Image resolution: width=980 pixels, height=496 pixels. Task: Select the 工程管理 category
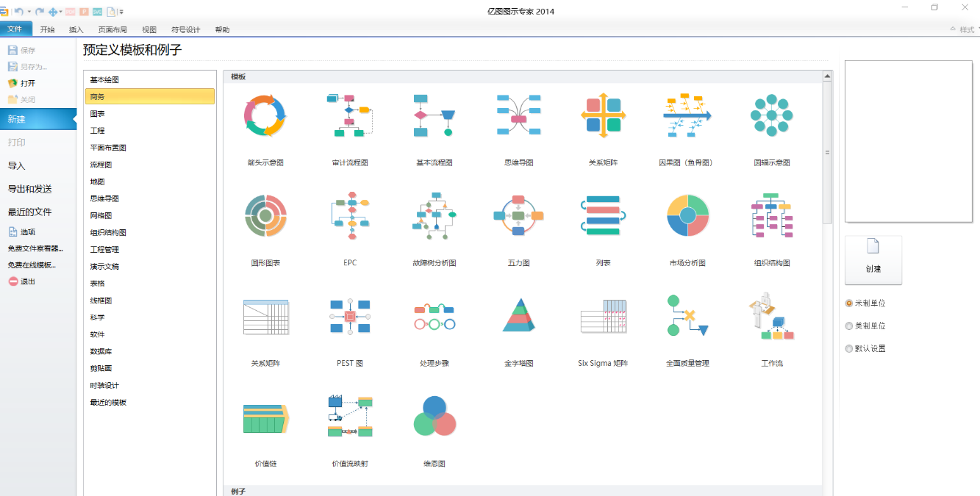(149, 249)
